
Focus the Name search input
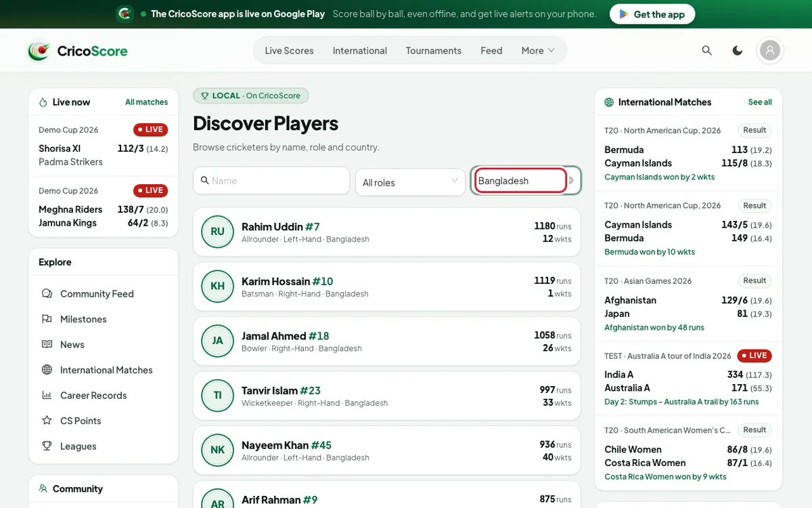[x=271, y=181]
